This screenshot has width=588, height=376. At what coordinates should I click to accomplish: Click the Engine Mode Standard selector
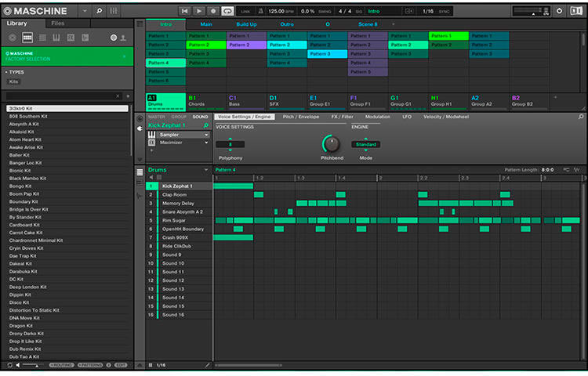[x=365, y=145]
